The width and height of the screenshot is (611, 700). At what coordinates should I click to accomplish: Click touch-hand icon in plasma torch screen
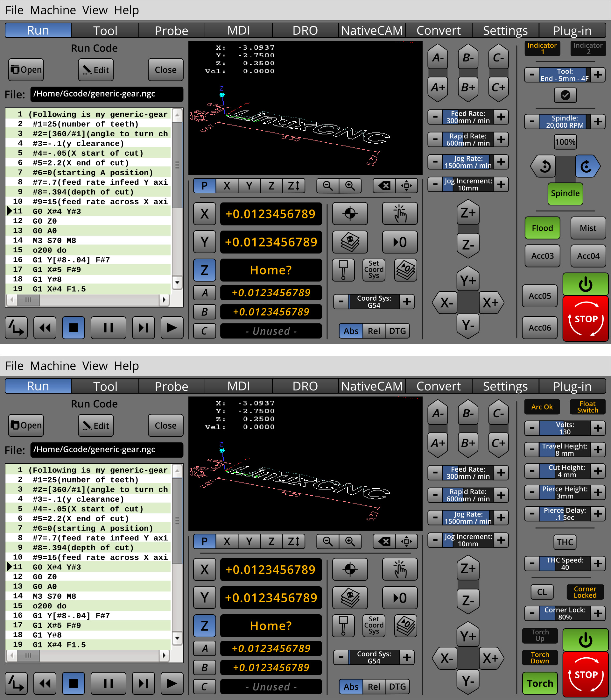(400, 569)
